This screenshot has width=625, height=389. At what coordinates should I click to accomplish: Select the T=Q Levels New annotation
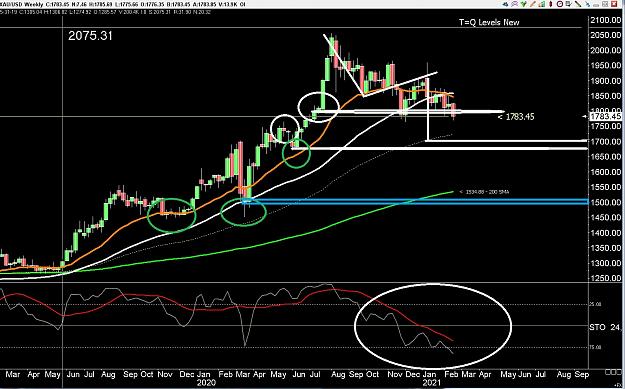point(489,22)
